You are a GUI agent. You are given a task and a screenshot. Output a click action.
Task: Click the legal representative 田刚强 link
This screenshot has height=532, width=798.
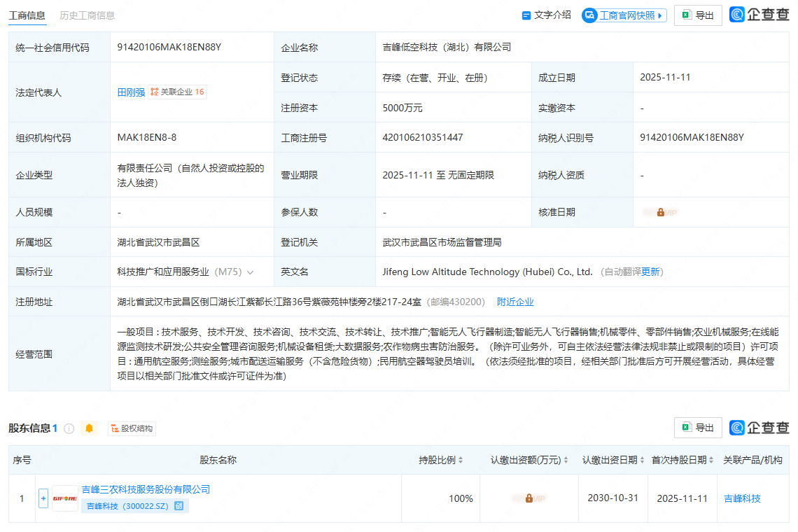131,91
